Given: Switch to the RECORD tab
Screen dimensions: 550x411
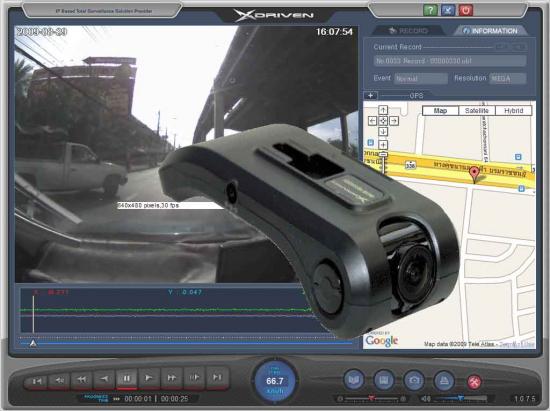Looking at the screenshot, I should coord(408,31).
